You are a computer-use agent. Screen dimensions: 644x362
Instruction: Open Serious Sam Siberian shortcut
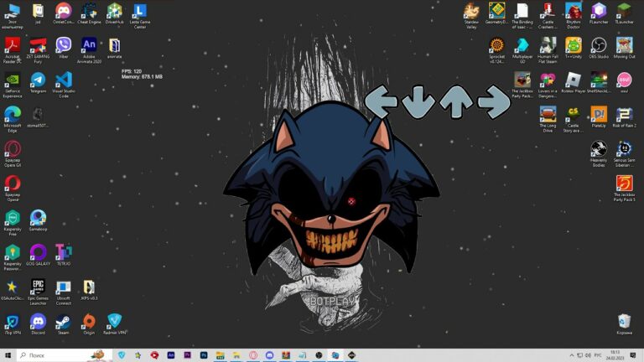(x=624, y=153)
